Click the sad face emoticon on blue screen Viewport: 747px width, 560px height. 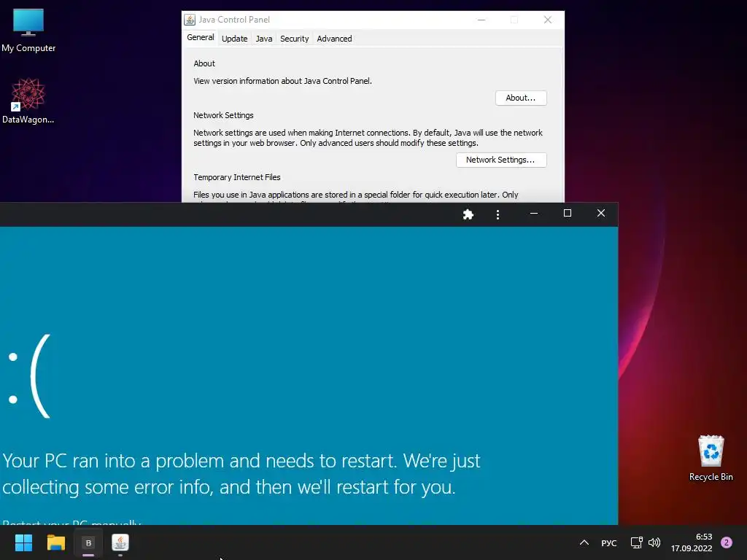29,376
